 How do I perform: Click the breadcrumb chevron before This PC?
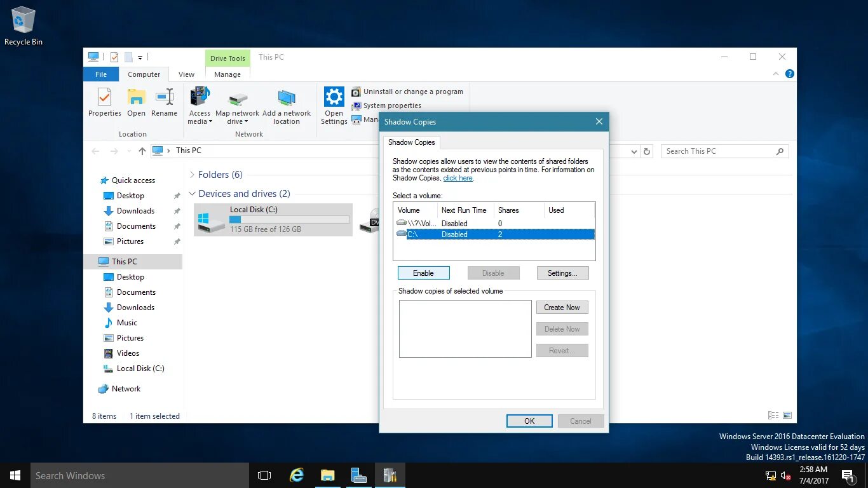pyautogui.click(x=168, y=151)
